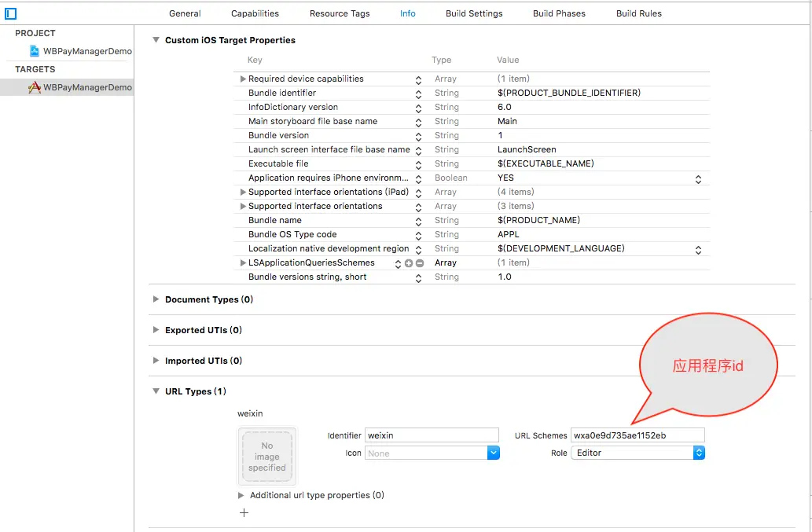Select the weixin URL type title

click(x=250, y=413)
